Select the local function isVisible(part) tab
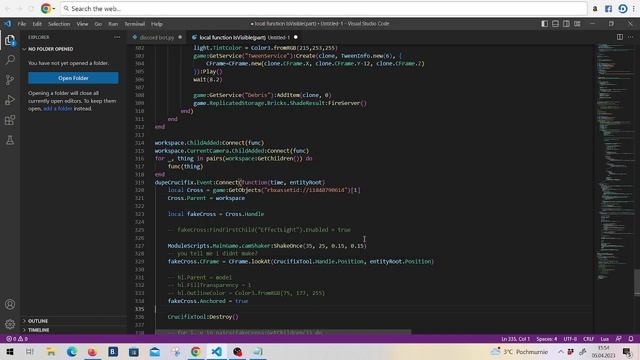Image resolution: width=640 pixels, height=360 pixels. click(244, 37)
